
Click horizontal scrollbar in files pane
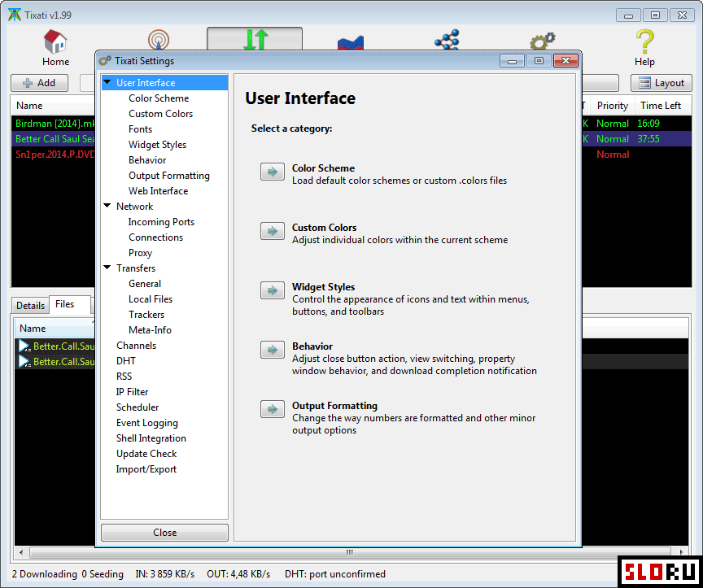(350, 552)
